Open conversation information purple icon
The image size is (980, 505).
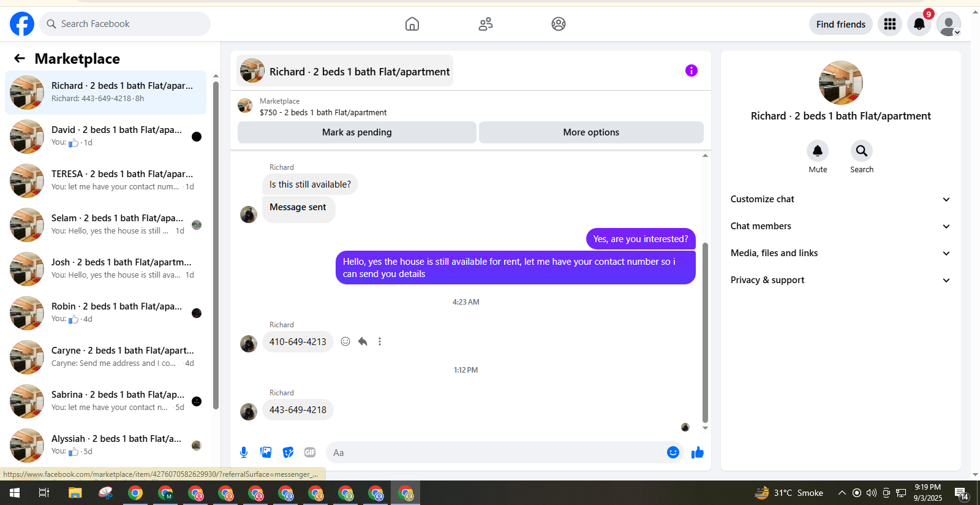point(692,70)
